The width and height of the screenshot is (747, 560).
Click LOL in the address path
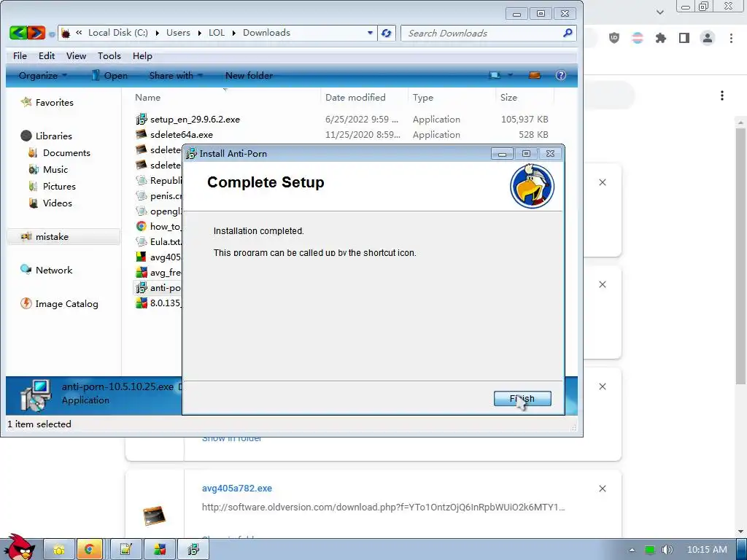(216, 33)
